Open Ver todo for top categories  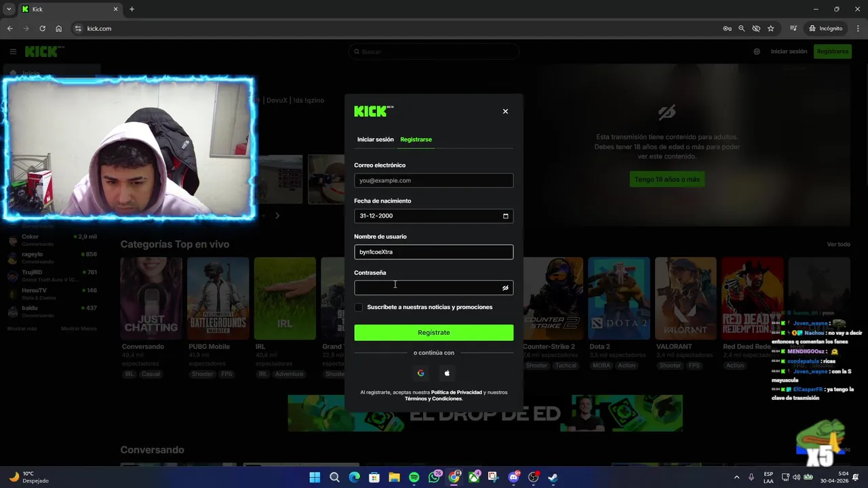[838, 245]
